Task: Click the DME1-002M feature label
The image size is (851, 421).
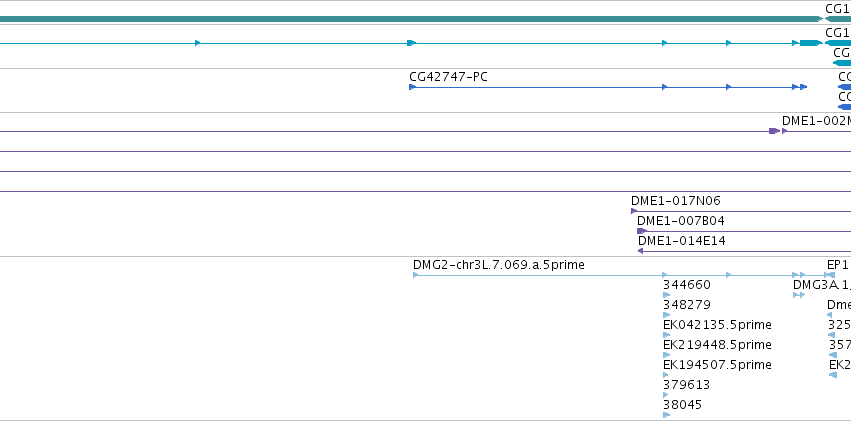Action: click(816, 121)
